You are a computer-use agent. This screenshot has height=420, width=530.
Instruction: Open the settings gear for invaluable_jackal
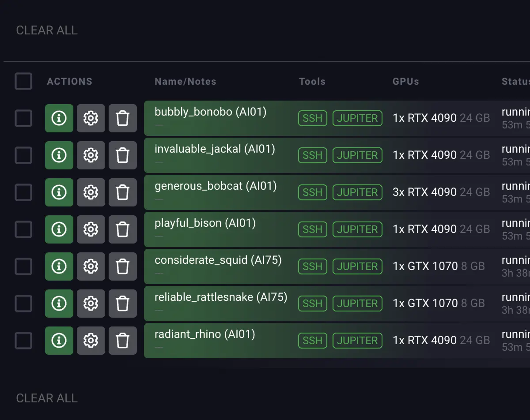pyautogui.click(x=91, y=155)
